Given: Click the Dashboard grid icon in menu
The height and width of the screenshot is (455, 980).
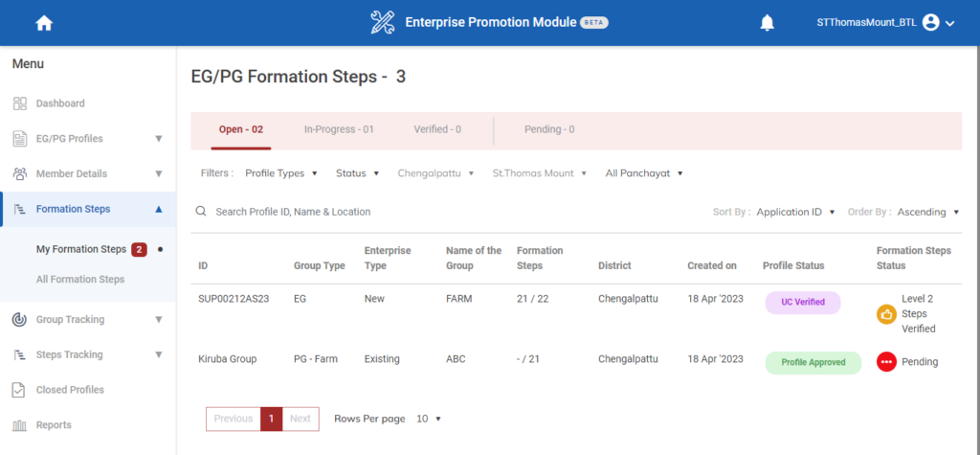Looking at the screenshot, I should (x=20, y=103).
